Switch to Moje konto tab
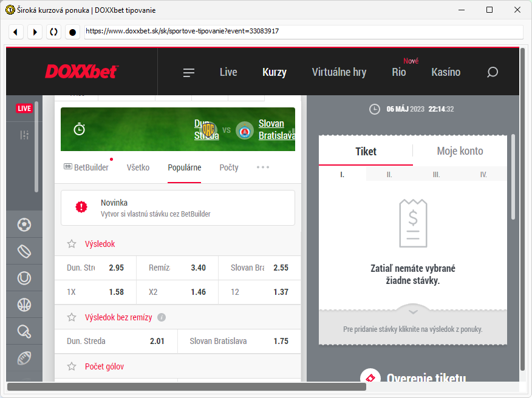Image resolution: width=532 pixels, height=398 pixels. pyautogui.click(x=460, y=151)
